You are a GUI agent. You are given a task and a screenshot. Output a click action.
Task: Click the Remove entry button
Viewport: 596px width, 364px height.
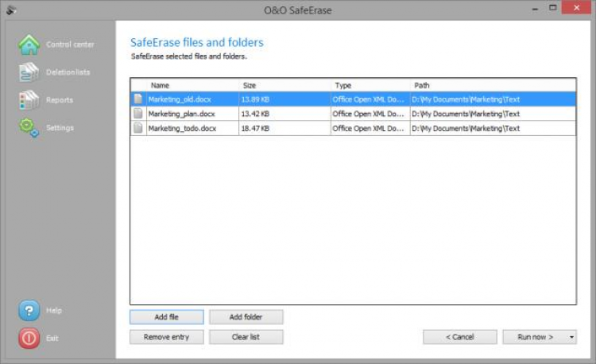(167, 337)
